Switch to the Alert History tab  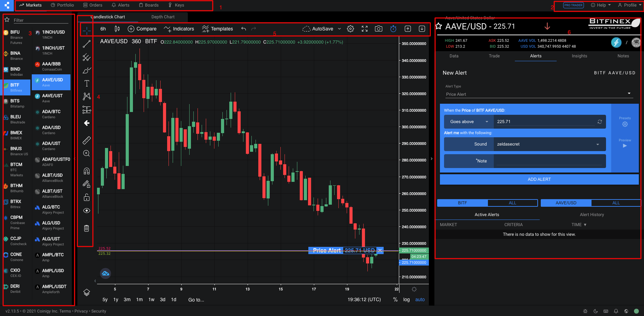[592, 215]
